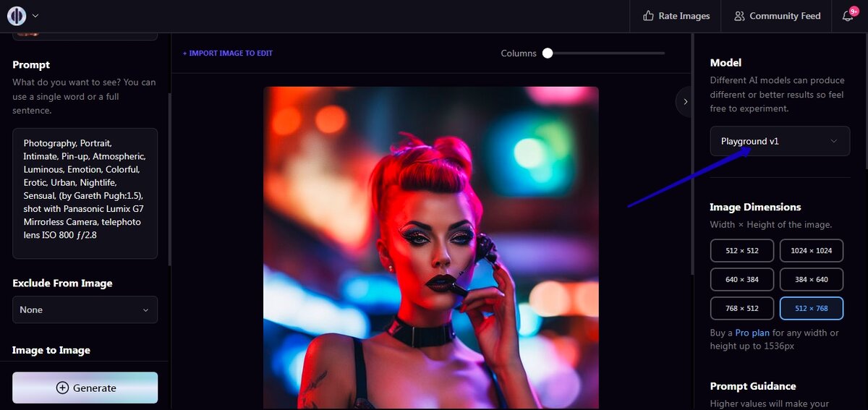Open the Community Feed

pyautogui.click(x=777, y=16)
